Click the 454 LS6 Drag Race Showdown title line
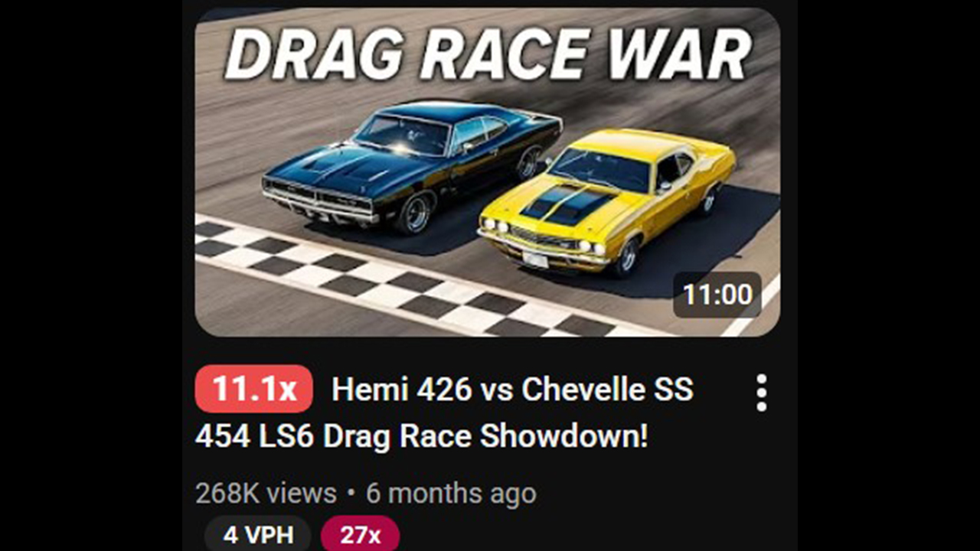This screenshot has width=980, height=551. [x=421, y=436]
